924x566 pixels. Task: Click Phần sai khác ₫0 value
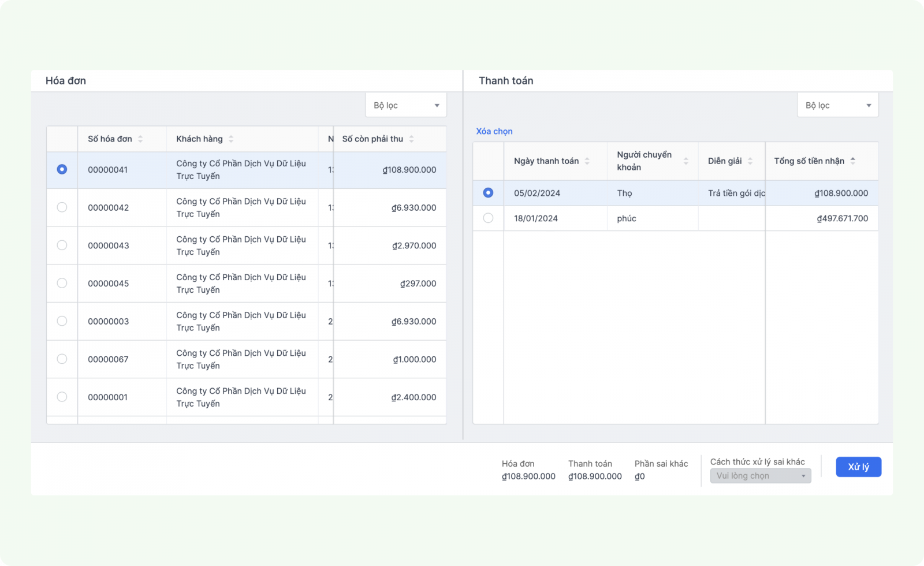(640, 476)
